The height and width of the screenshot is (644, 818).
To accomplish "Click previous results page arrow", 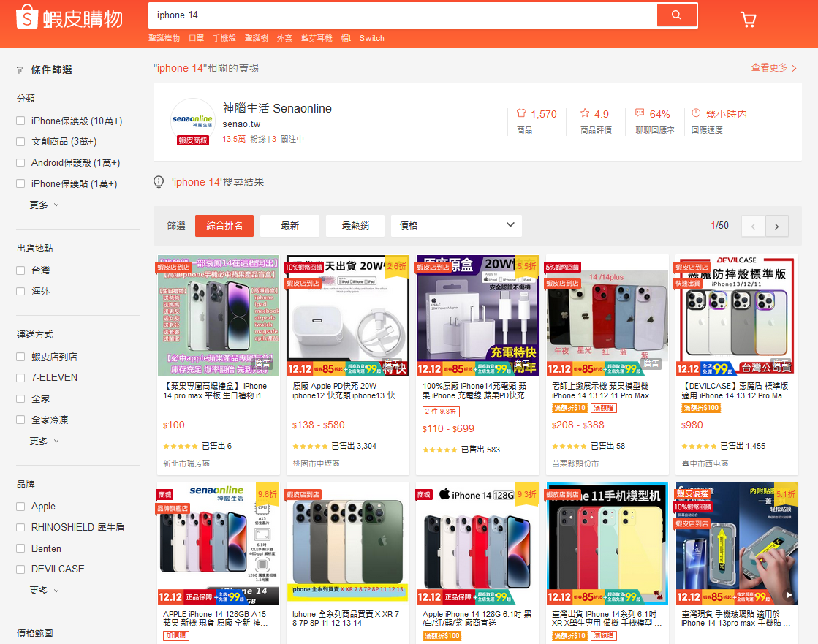I will (x=753, y=227).
